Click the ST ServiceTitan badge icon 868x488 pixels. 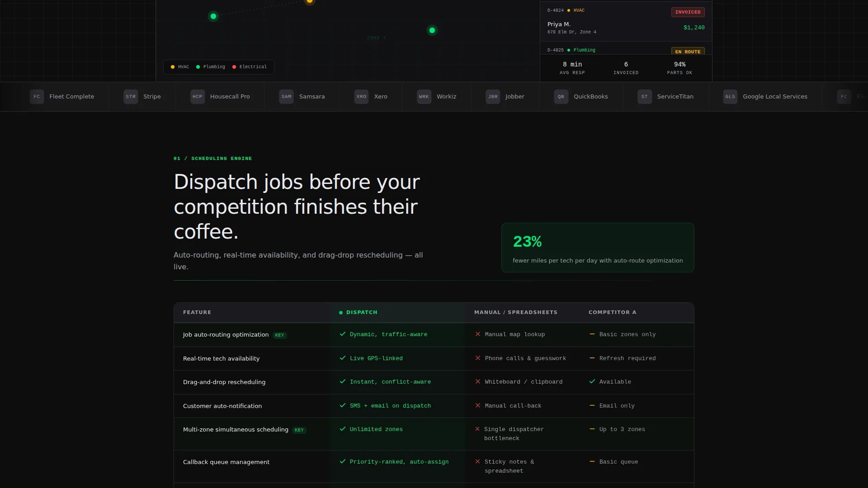645,97
